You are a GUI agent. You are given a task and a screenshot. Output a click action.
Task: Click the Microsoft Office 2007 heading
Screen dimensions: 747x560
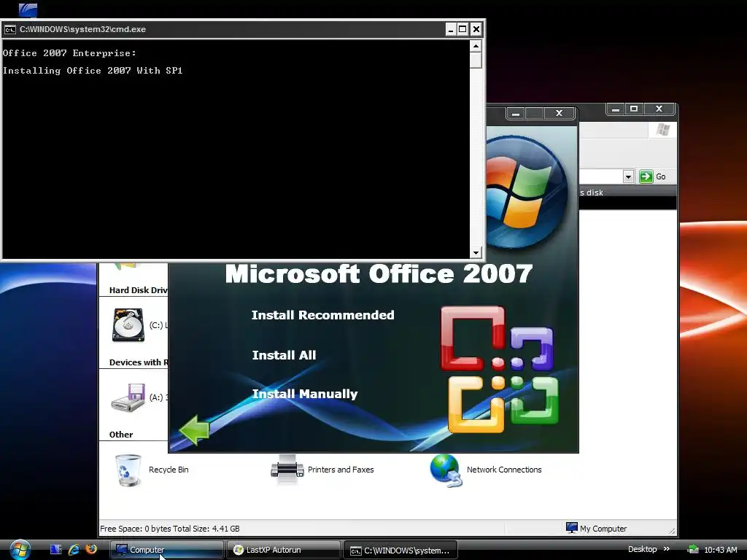point(379,274)
